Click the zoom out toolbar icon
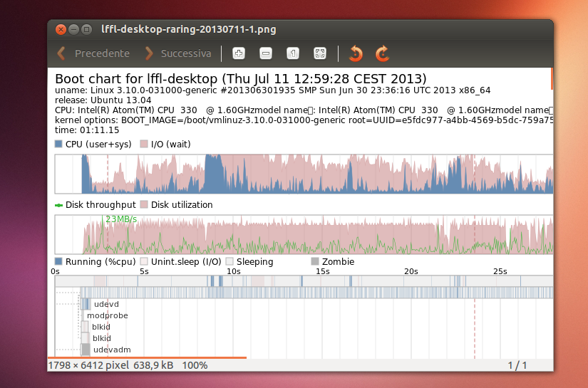588x388 pixels. [266, 53]
